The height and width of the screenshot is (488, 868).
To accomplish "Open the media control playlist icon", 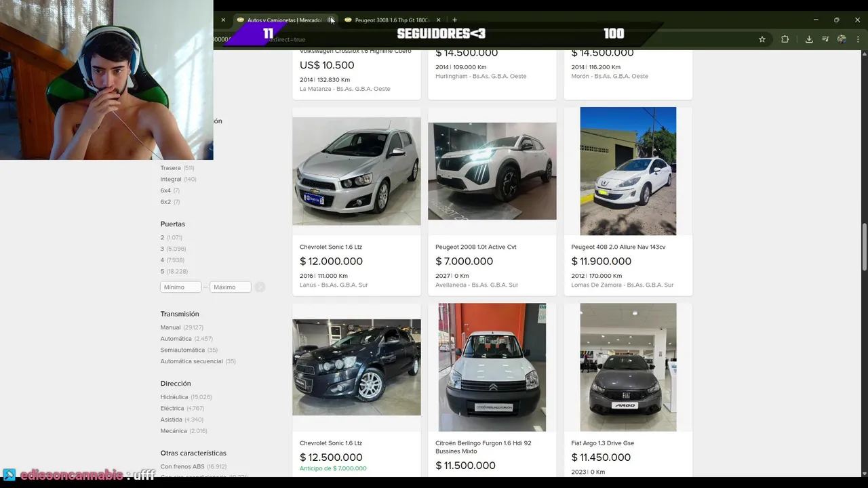I will [x=825, y=39].
